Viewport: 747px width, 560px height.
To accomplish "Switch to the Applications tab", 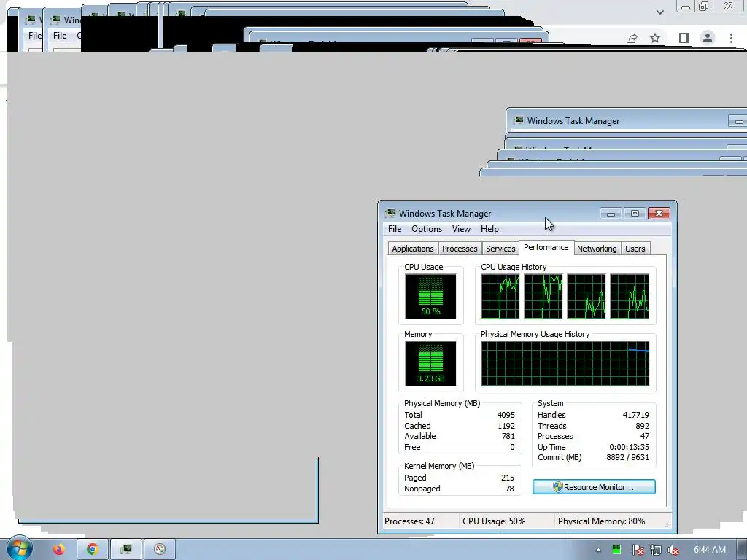I will (x=413, y=249).
